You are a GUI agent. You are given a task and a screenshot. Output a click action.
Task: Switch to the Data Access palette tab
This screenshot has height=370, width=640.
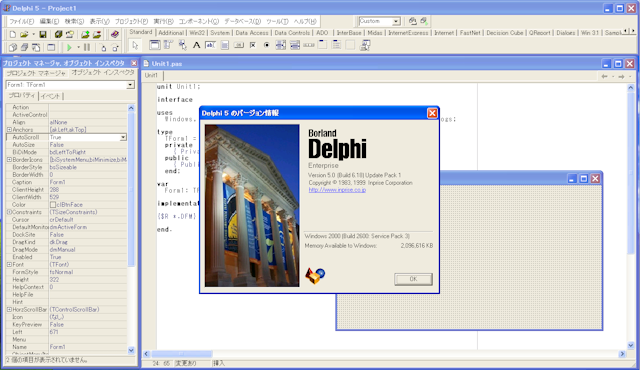pyautogui.click(x=252, y=33)
